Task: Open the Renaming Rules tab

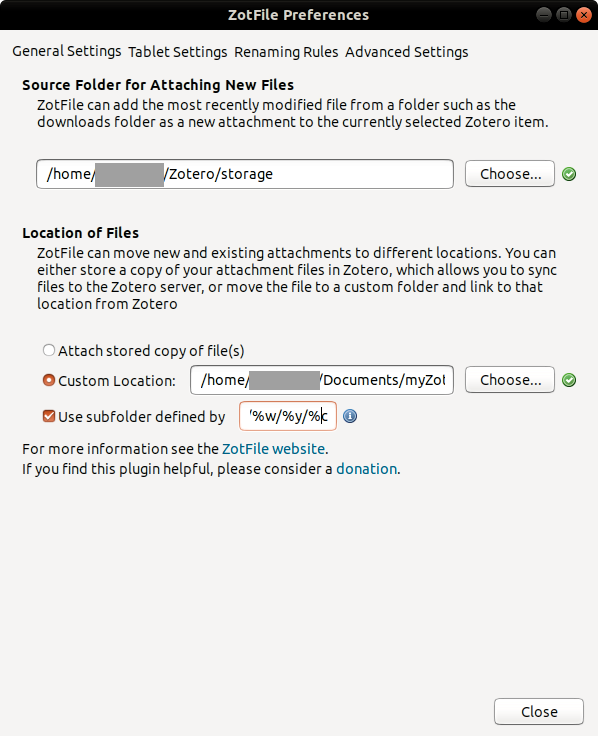Action: coord(286,52)
